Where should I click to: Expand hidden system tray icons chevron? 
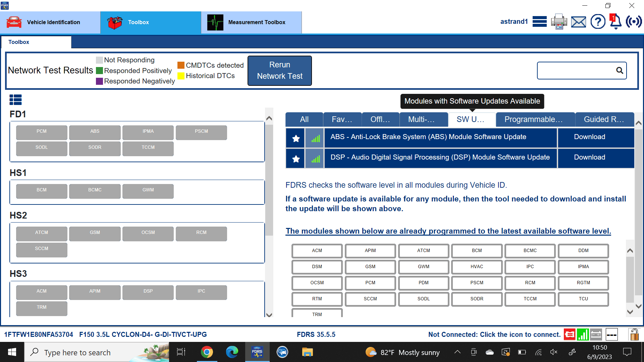[457, 352]
